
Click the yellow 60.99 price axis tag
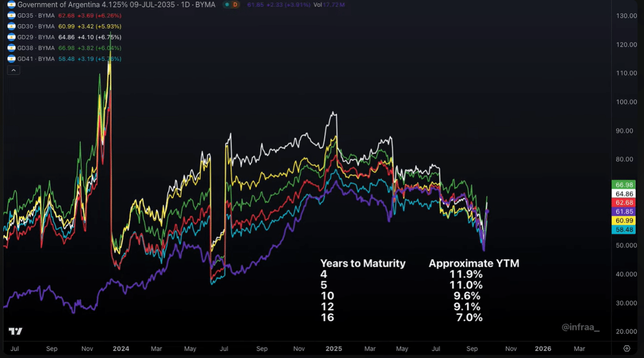coord(624,220)
